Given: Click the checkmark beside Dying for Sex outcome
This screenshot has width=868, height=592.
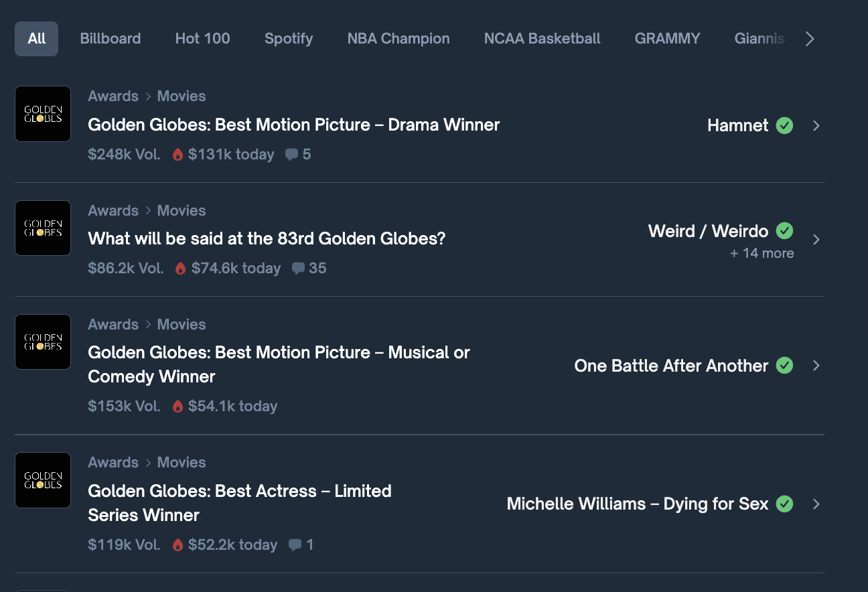Looking at the screenshot, I should click(785, 504).
